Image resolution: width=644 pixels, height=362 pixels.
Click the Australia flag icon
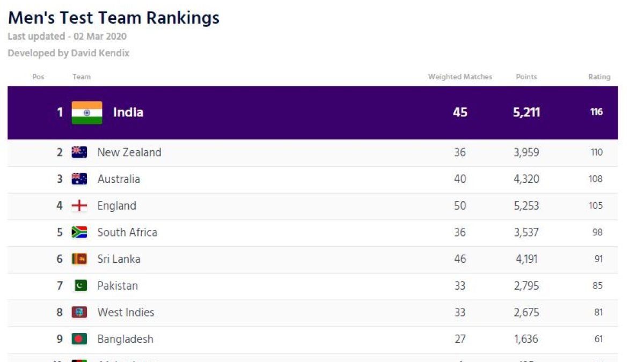(x=79, y=179)
